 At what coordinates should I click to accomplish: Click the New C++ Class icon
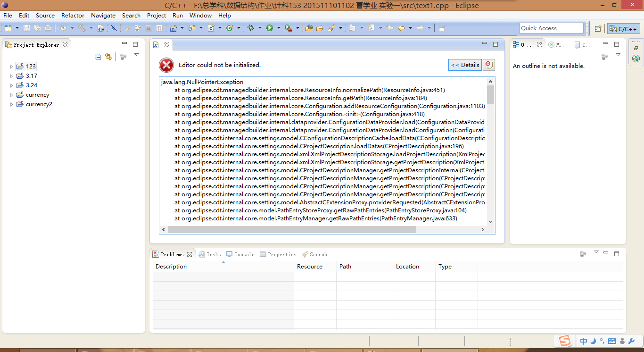(230, 28)
